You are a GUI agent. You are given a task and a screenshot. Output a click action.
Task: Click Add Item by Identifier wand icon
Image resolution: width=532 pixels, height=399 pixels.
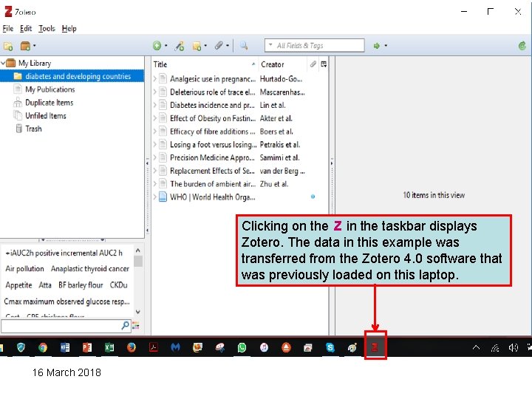pos(180,46)
